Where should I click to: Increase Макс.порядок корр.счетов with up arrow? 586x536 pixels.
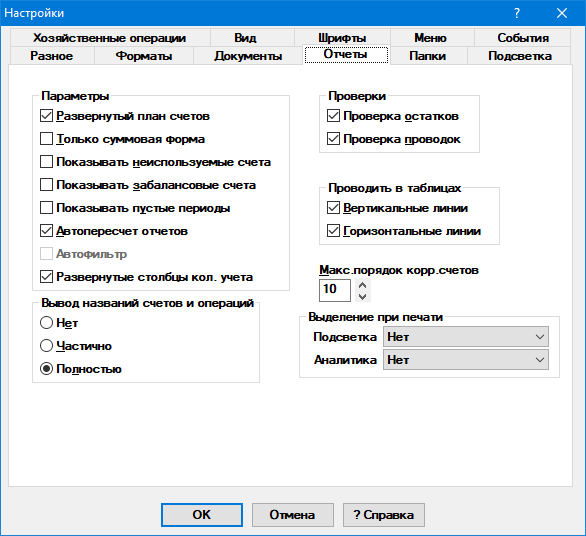[x=362, y=285]
